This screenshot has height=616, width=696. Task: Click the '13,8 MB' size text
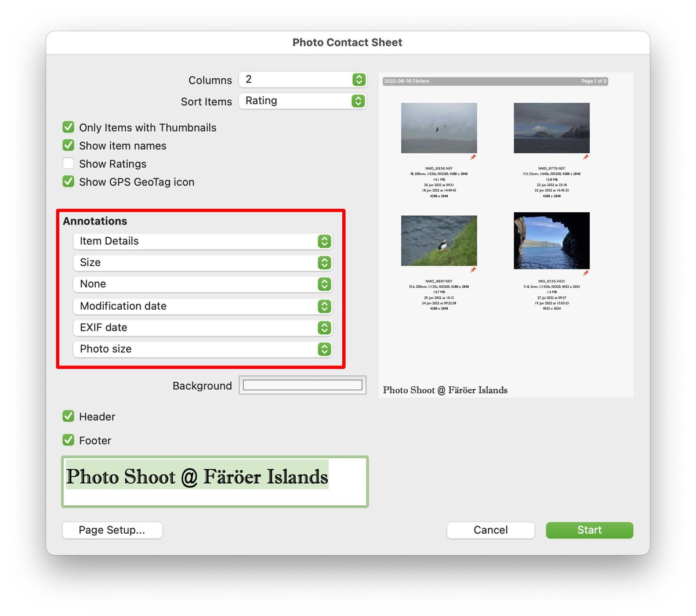(x=552, y=179)
